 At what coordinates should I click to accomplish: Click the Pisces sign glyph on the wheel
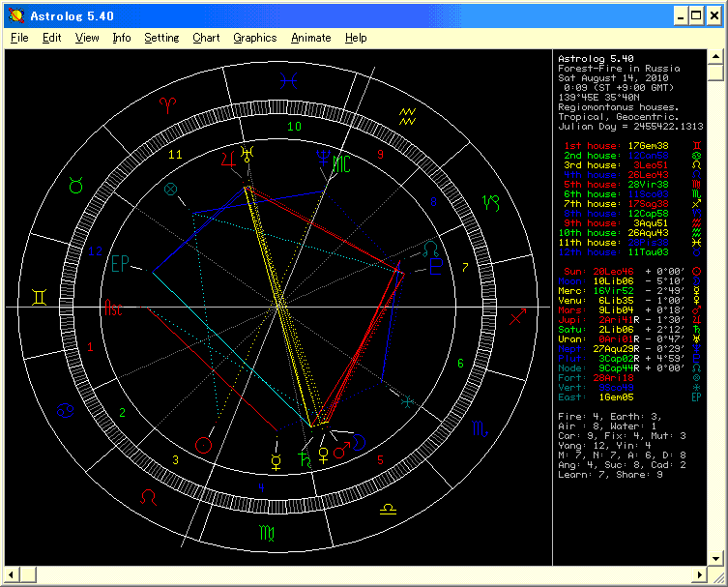pyautogui.click(x=288, y=81)
